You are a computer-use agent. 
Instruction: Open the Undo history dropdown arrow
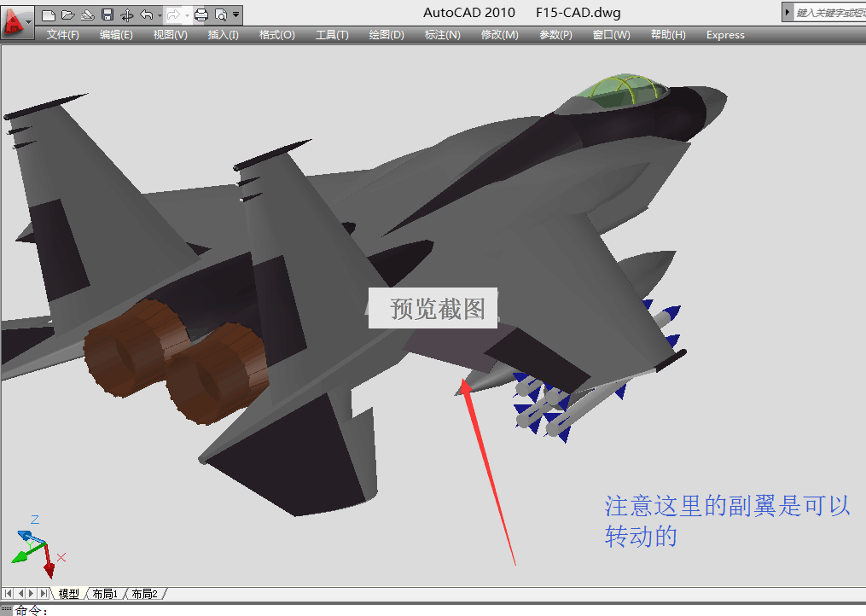(x=160, y=15)
